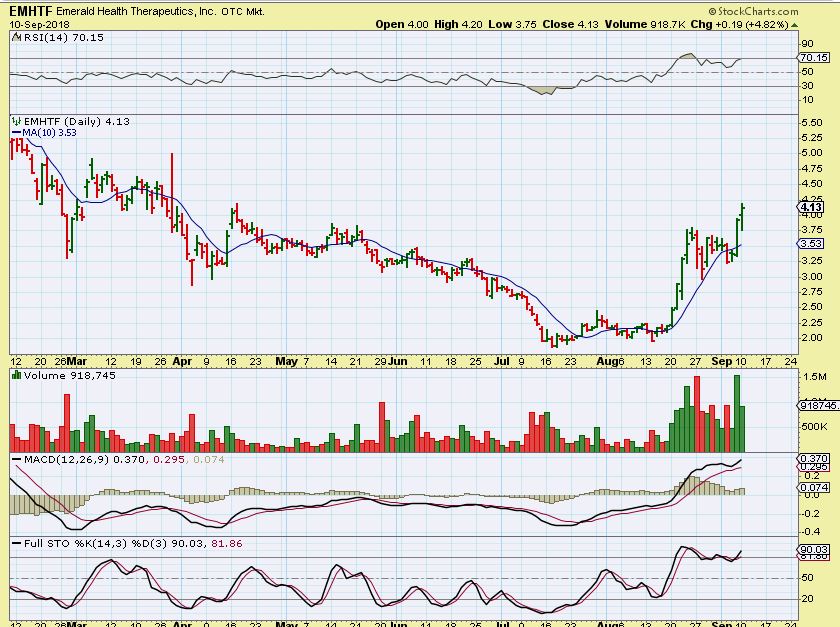The image size is (840, 627).
Task: Click the 4.13 last-price box on the price axis
Action: coord(812,207)
